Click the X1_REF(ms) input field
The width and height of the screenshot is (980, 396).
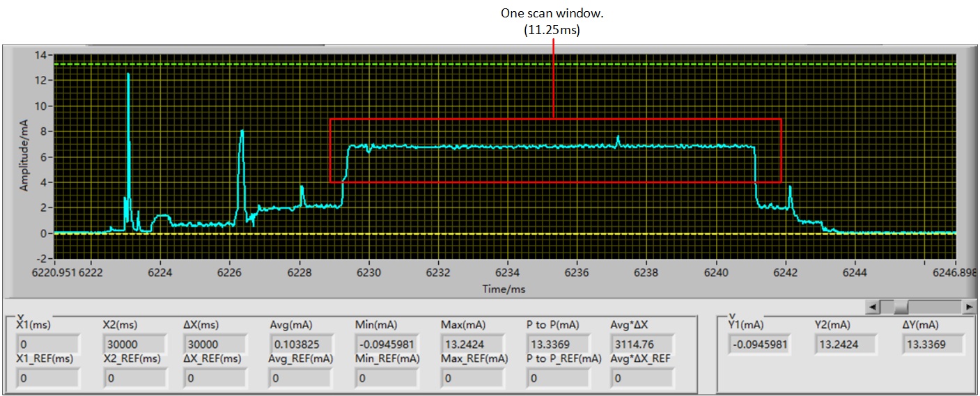pos(47,378)
